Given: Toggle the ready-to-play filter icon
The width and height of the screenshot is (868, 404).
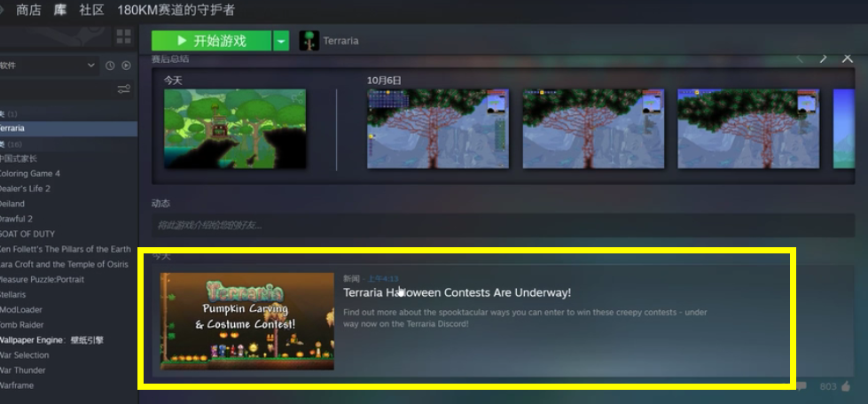Looking at the screenshot, I should (x=126, y=66).
